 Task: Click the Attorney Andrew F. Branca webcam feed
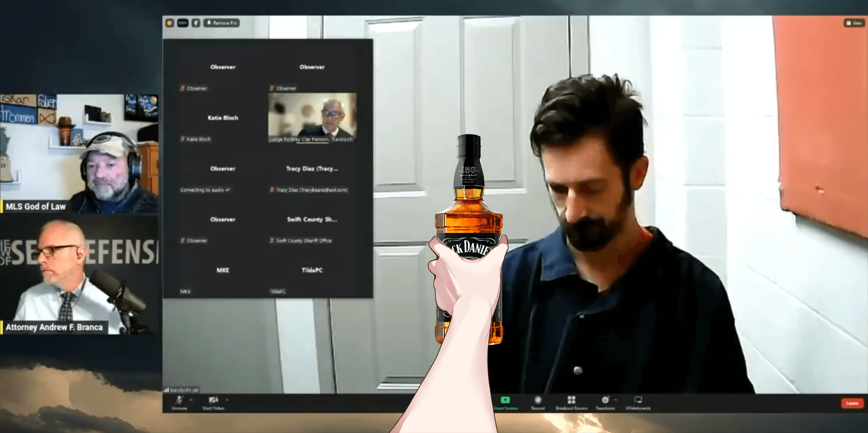[x=79, y=275]
